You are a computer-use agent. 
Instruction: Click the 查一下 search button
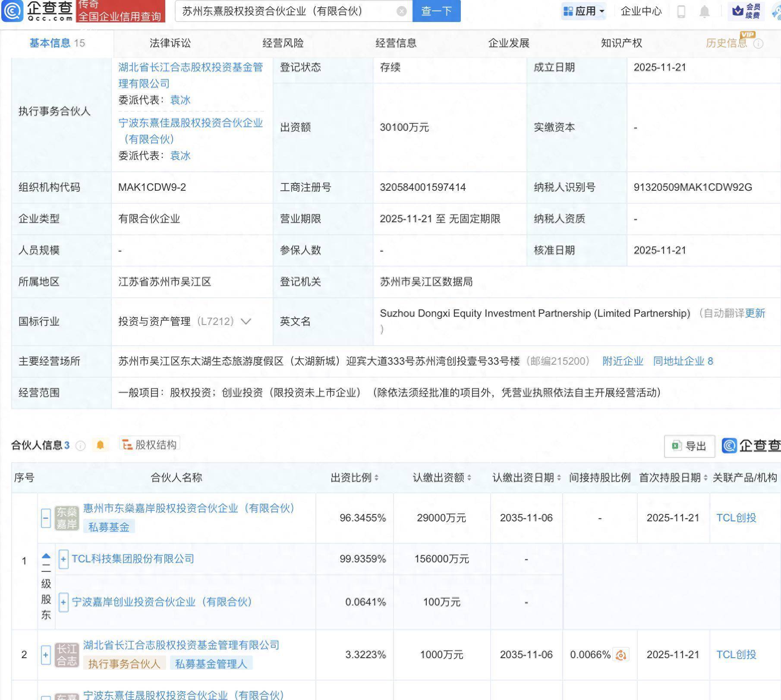click(x=436, y=11)
